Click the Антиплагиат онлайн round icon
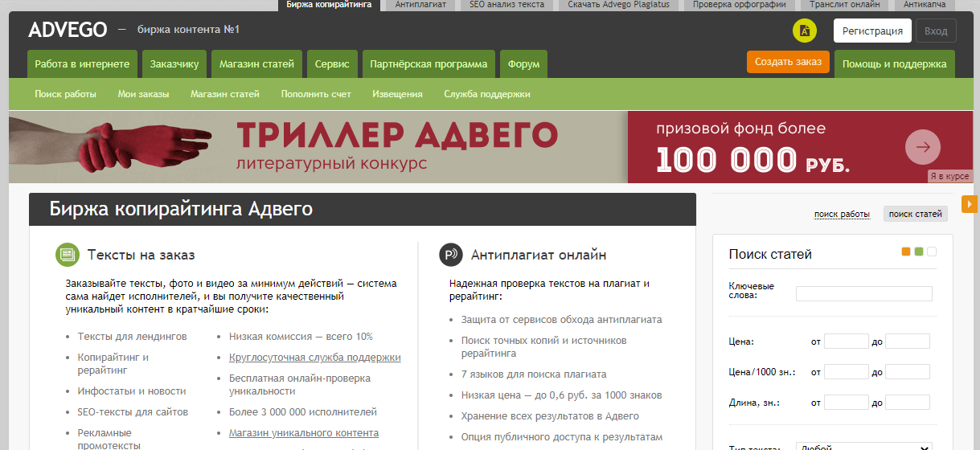 [x=451, y=255]
